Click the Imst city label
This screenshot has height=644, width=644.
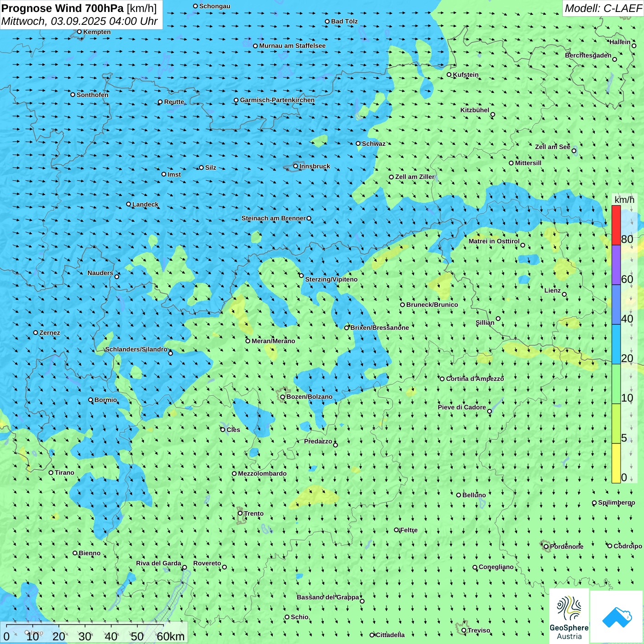coord(174,174)
